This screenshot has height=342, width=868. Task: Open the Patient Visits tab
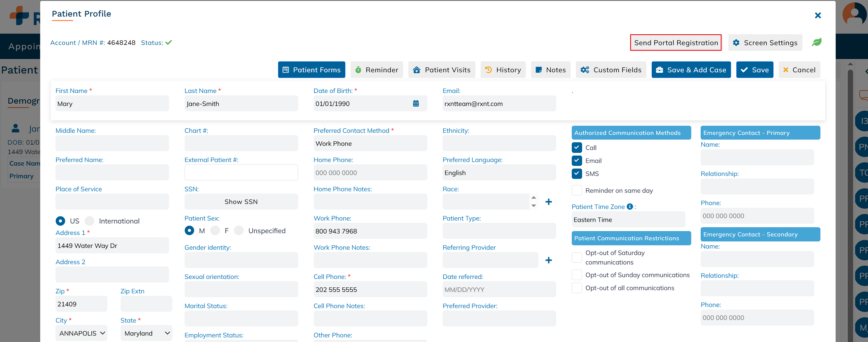click(x=442, y=70)
